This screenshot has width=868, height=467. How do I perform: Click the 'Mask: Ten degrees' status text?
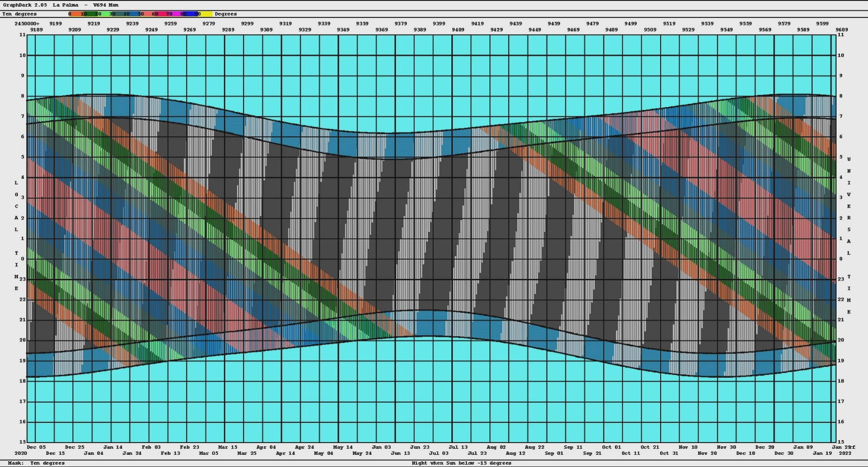(36, 463)
